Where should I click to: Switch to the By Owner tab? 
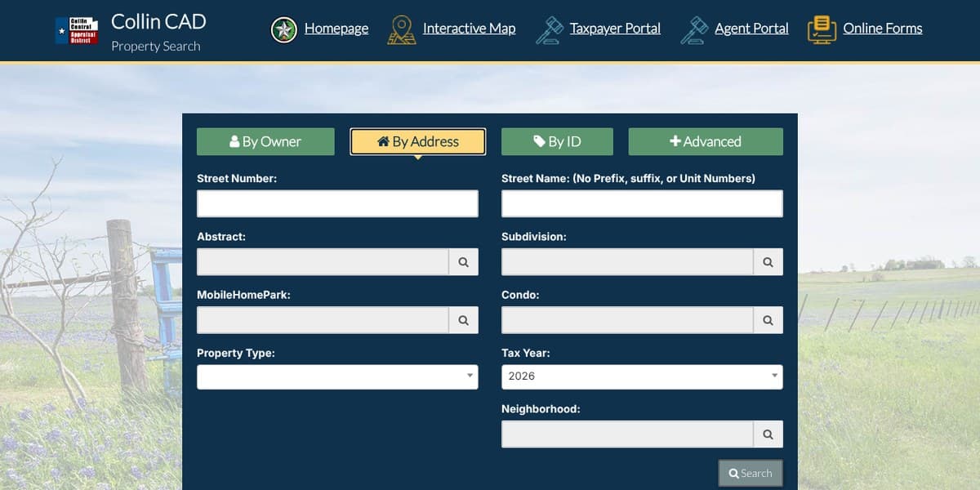(x=265, y=141)
